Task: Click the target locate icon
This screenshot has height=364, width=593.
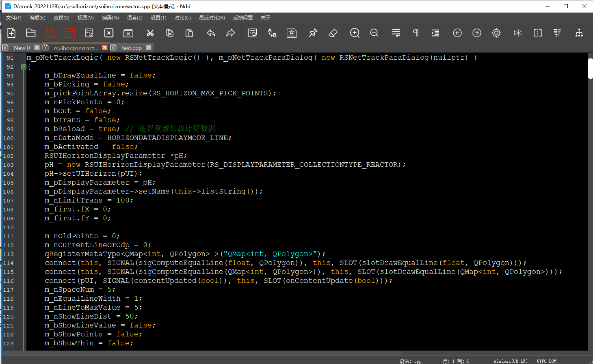Action: point(496,33)
